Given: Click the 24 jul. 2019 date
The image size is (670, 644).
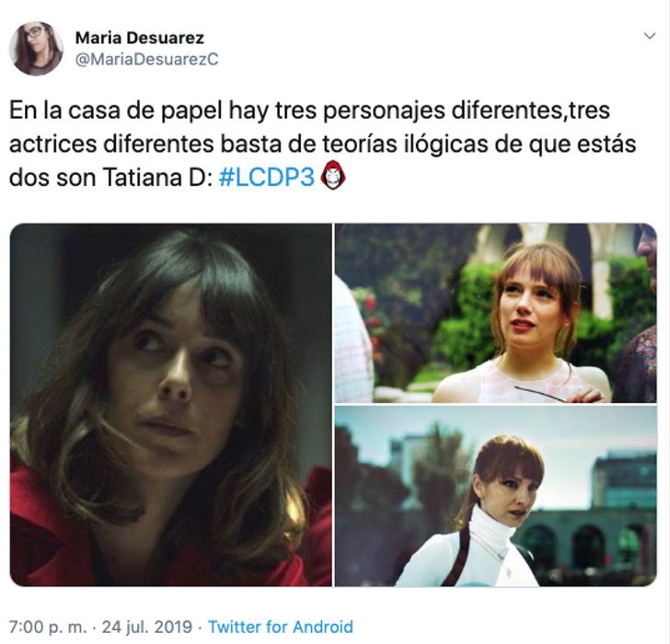Looking at the screenshot, I should (x=147, y=627).
